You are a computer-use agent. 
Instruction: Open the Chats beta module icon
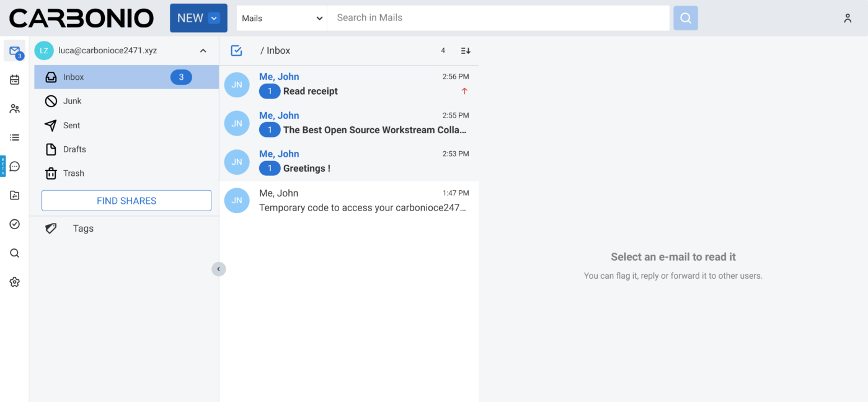click(x=15, y=167)
